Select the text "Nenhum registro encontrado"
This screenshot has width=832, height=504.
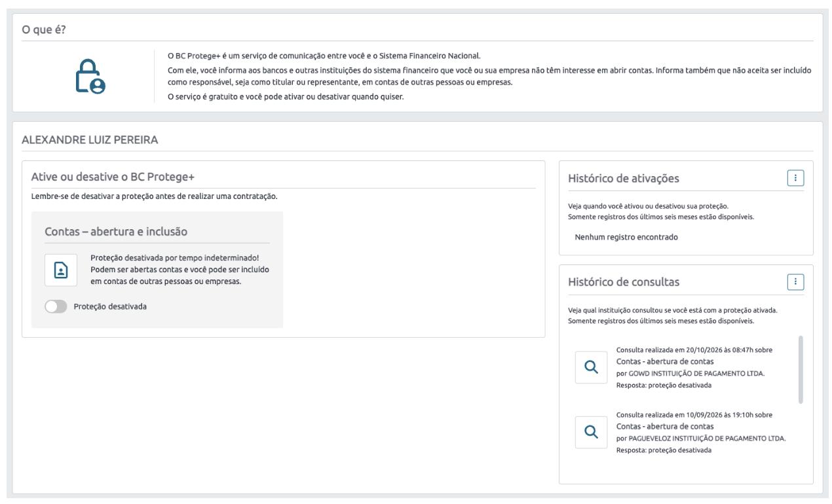(626, 237)
